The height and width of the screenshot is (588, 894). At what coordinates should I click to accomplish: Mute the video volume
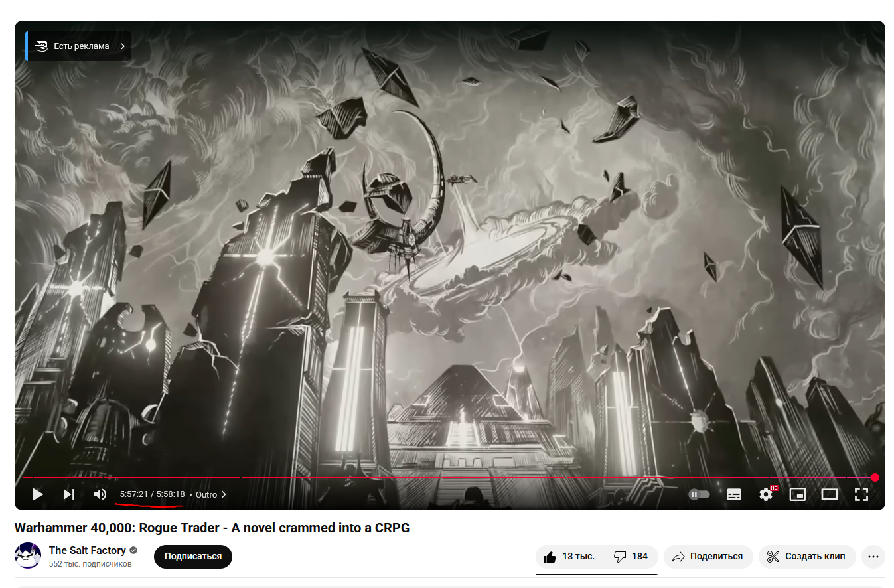(x=100, y=494)
